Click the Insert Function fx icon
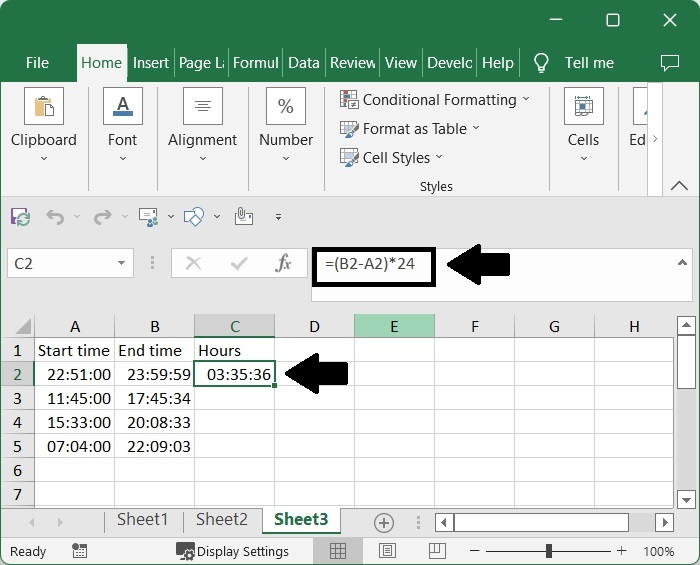 click(x=283, y=263)
